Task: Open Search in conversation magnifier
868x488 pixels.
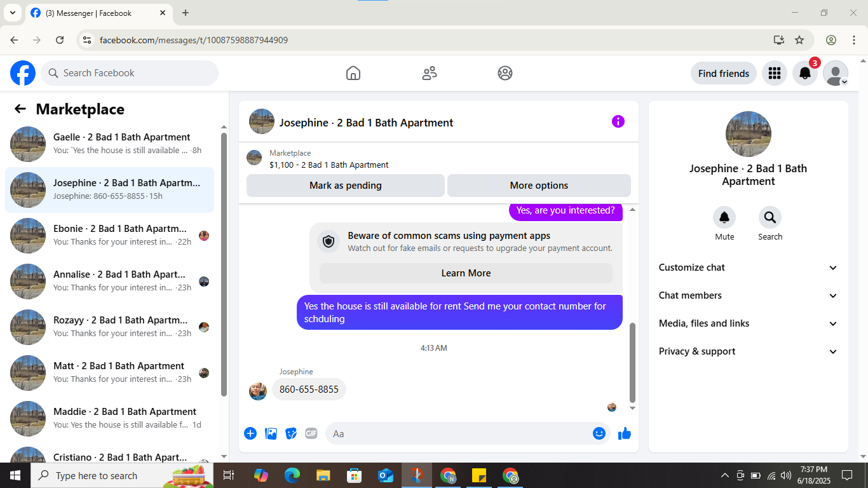Action: 770,218
